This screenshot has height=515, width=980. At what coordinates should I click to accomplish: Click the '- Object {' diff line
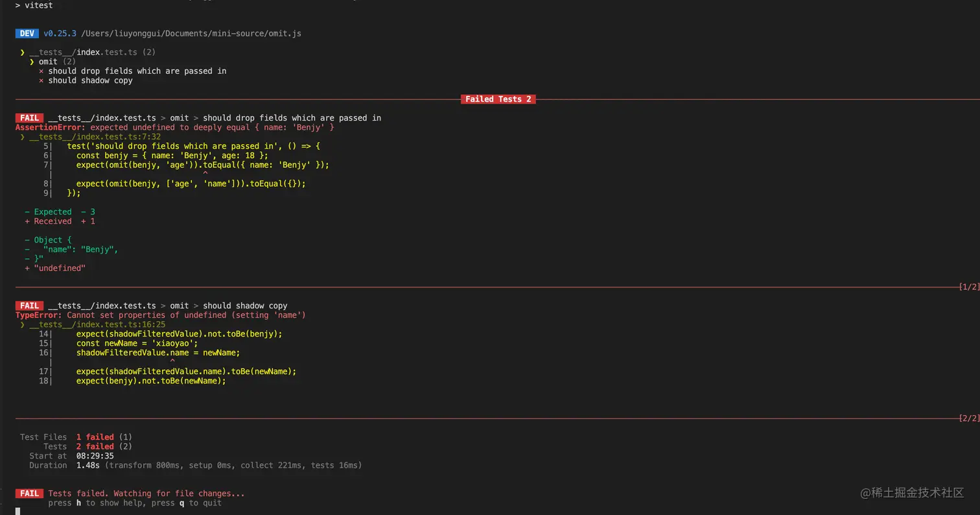pyautogui.click(x=48, y=240)
